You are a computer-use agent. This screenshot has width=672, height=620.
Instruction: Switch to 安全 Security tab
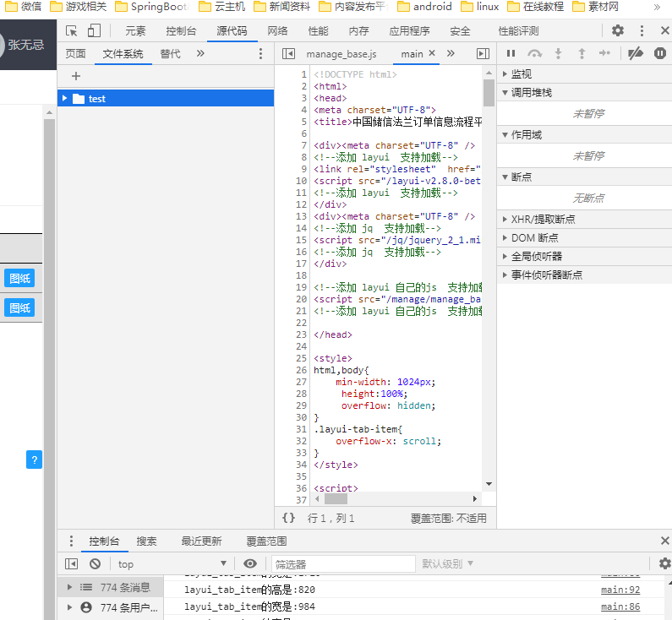coord(460,30)
